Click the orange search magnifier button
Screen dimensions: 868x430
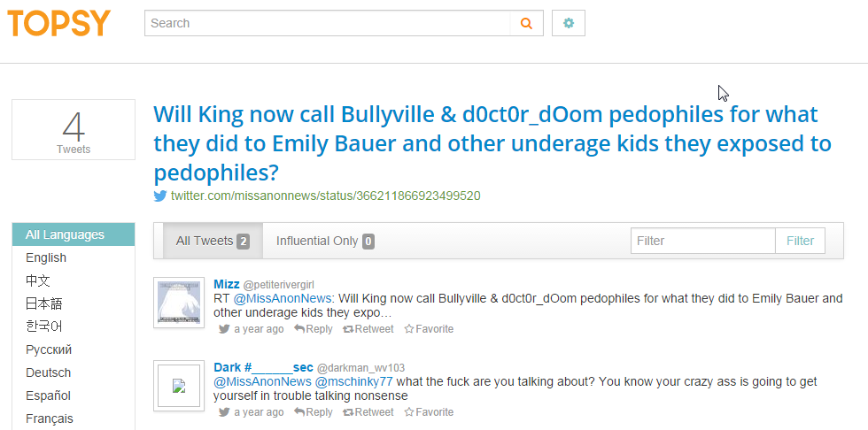click(x=526, y=24)
